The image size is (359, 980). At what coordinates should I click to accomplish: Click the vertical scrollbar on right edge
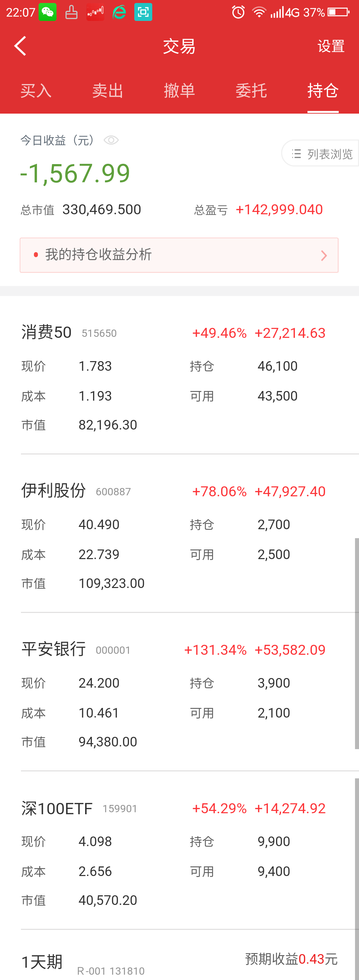point(356,643)
